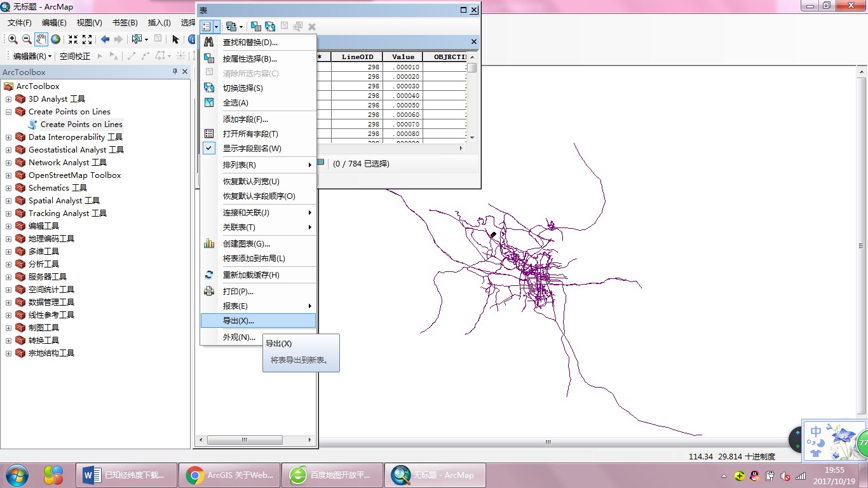
Task: Expand Spatial Analyst 工具 node
Action: (8, 201)
